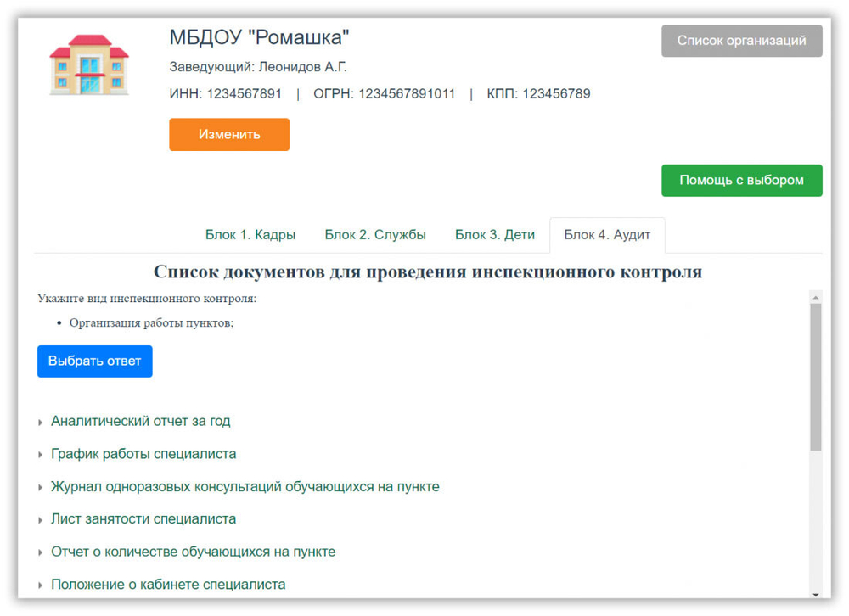Click the scrollbar down arrow
The image size is (849, 616).
point(816,594)
